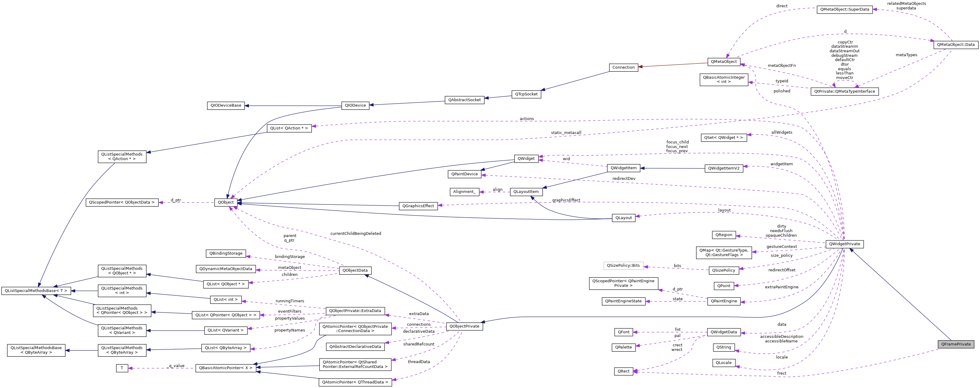The width and height of the screenshot is (980, 388).
Task: Select the QList< QVariant > node
Action: pos(226,330)
